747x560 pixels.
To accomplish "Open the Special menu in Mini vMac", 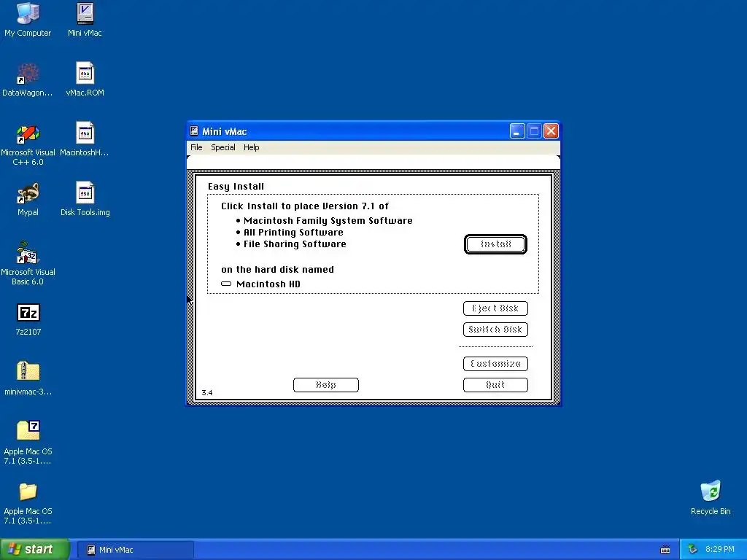I will coord(223,147).
